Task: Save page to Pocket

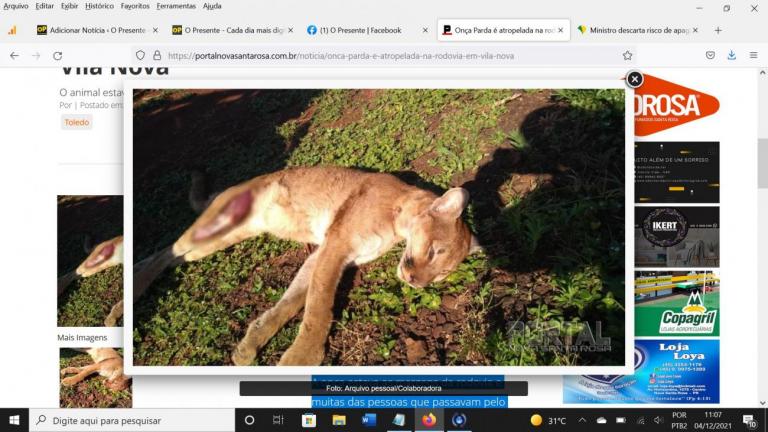Action: click(x=710, y=55)
